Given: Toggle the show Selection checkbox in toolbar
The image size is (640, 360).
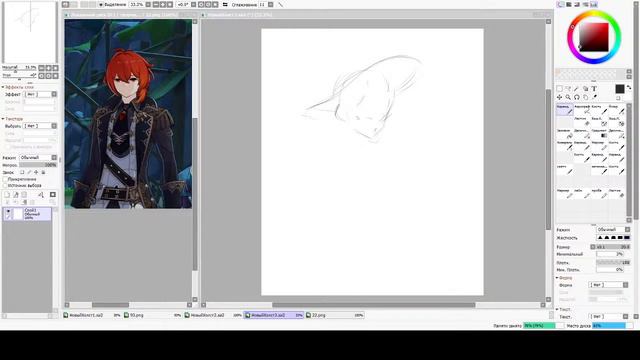Looking at the screenshot, I should click(101, 4).
